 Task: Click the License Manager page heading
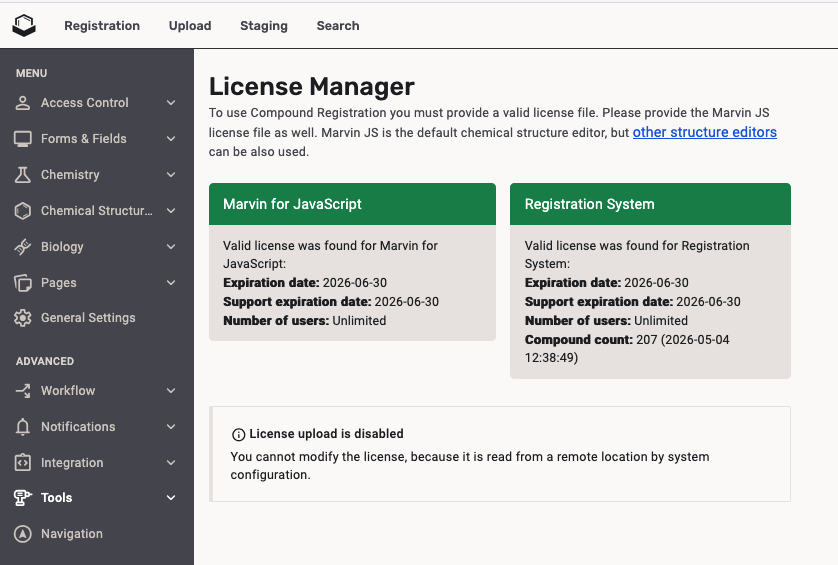312,87
